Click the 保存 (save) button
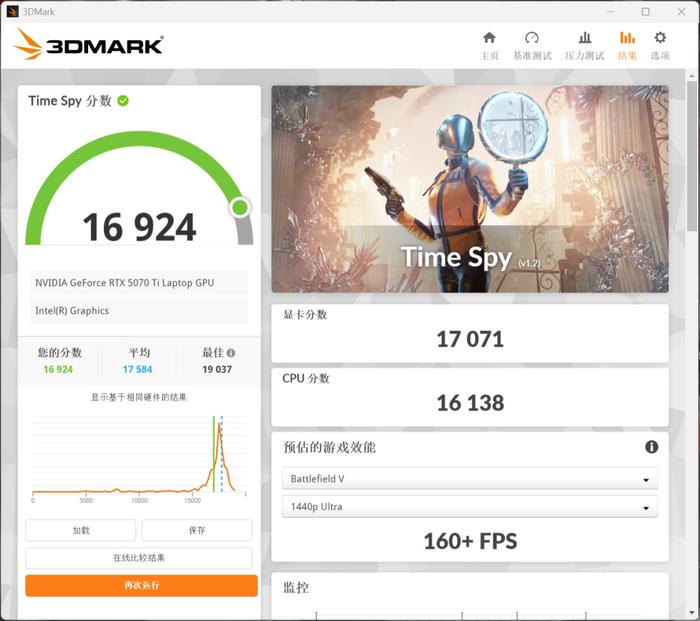 point(197,530)
